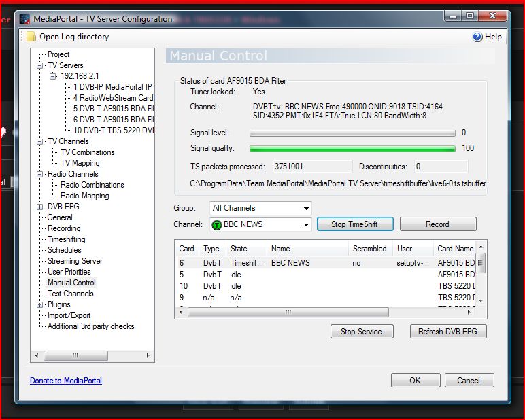Select card 6 BBC NEWS row
525x420 pixels.
[x=325, y=263]
